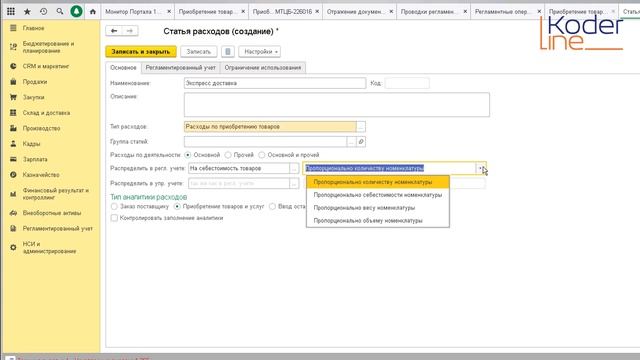Open Распределить в упр. учете selection ellipsis

tap(294, 184)
